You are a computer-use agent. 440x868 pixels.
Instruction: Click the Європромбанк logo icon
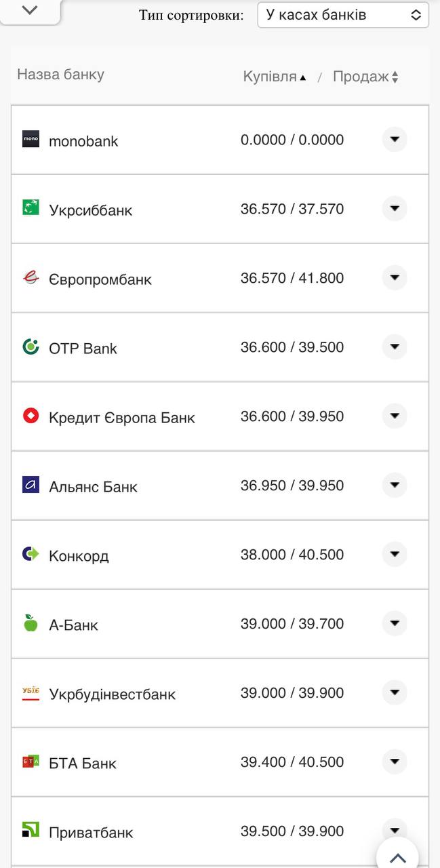pyautogui.click(x=31, y=278)
